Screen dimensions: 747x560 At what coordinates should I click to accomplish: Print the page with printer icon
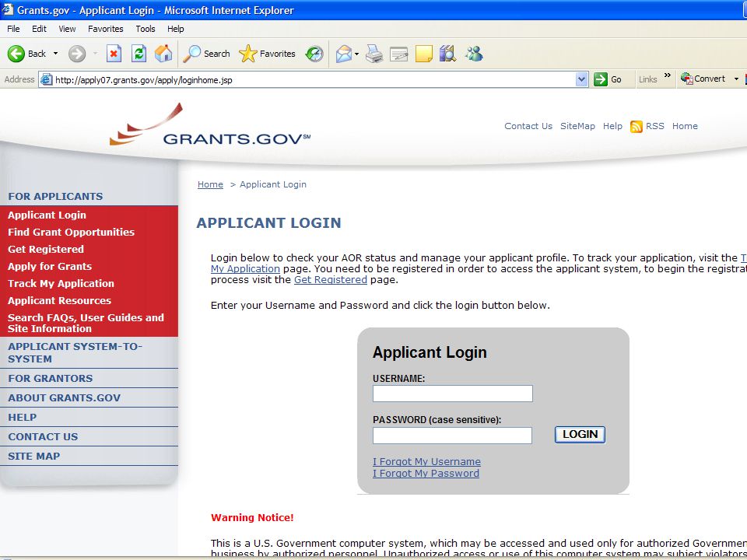pyautogui.click(x=374, y=54)
